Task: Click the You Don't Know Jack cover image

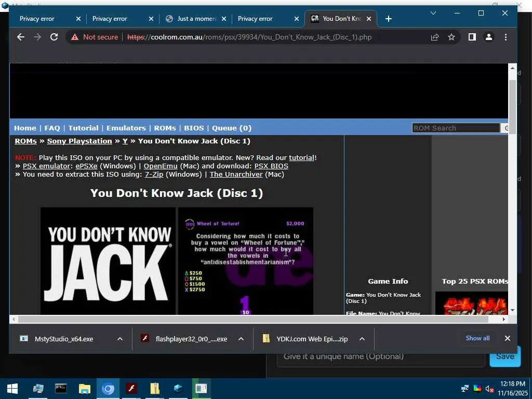Action: (x=108, y=261)
